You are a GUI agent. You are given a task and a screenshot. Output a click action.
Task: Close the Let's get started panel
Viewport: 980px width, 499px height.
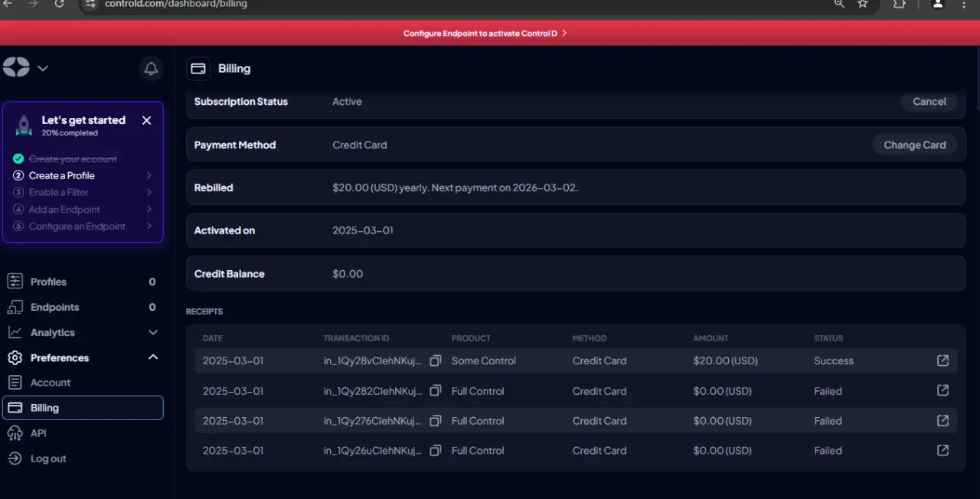147,120
